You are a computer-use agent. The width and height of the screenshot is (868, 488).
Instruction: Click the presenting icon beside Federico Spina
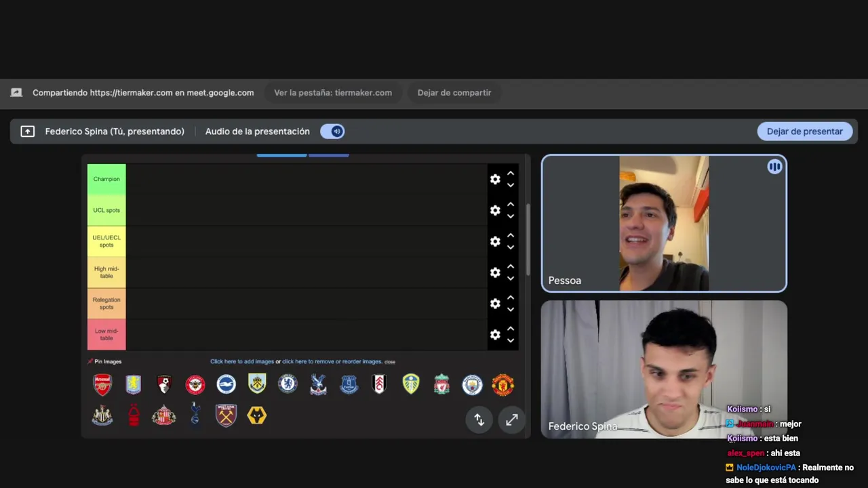click(x=27, y=131)
